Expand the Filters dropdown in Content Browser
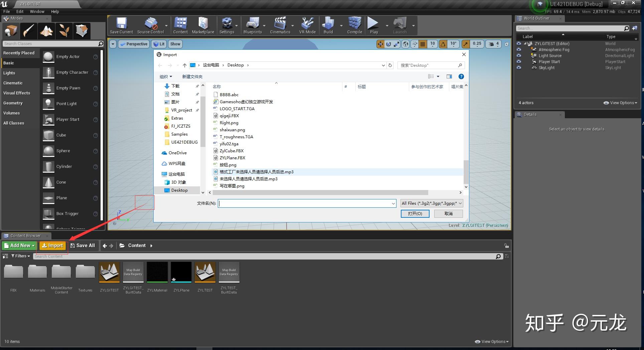 (x=20, y=256)
